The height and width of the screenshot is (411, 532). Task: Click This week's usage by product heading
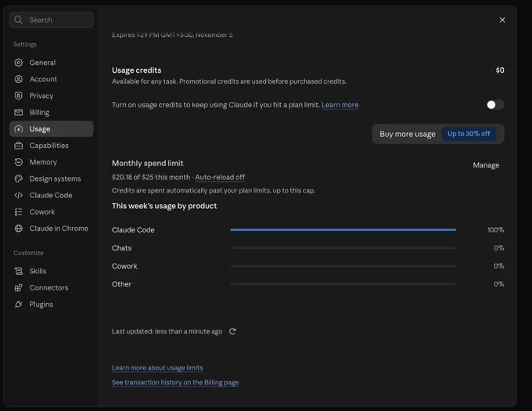[164, 206]
